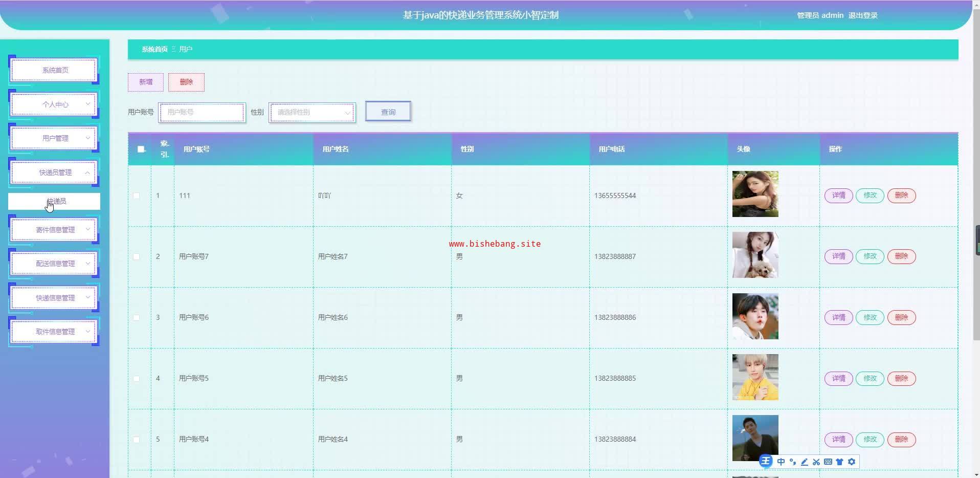The image size is (980, 478).
Task: Open the avatar image of 用户账号7
Action: coord(755,255)
